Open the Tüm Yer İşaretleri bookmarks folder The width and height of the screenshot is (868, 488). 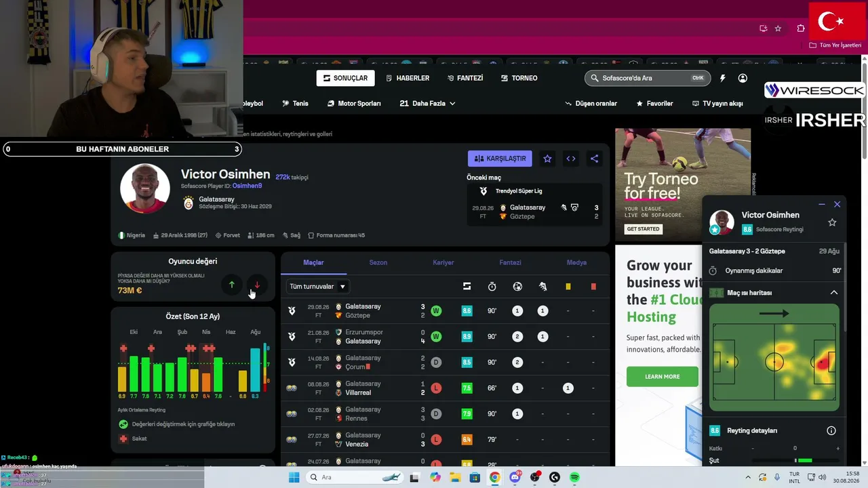pos(835,45)
